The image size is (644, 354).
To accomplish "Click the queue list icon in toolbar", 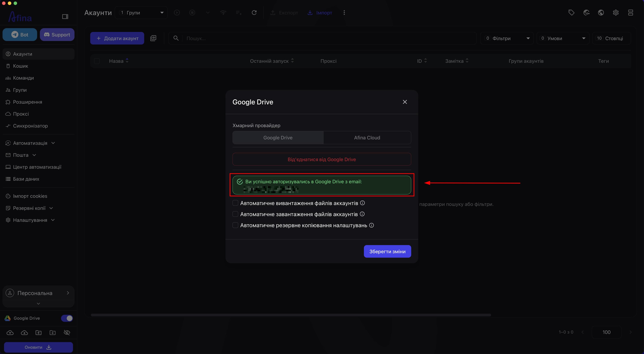I will (238, 13).
